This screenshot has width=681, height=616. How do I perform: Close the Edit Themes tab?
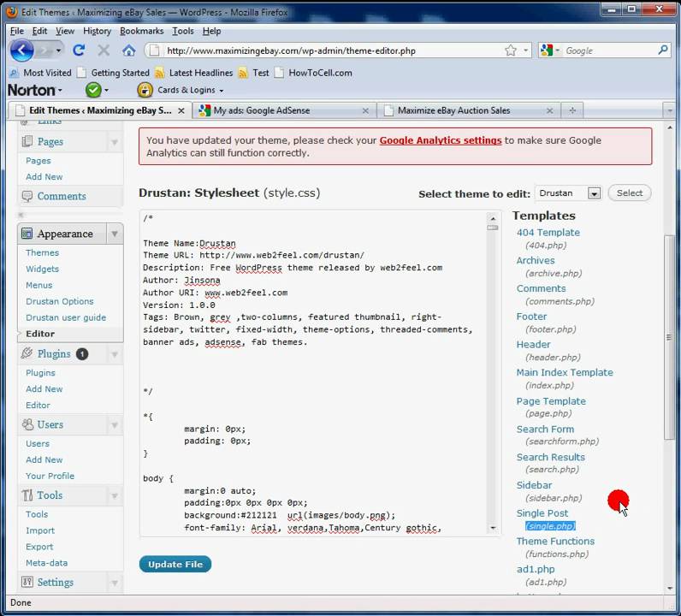(x=181, y=110)
